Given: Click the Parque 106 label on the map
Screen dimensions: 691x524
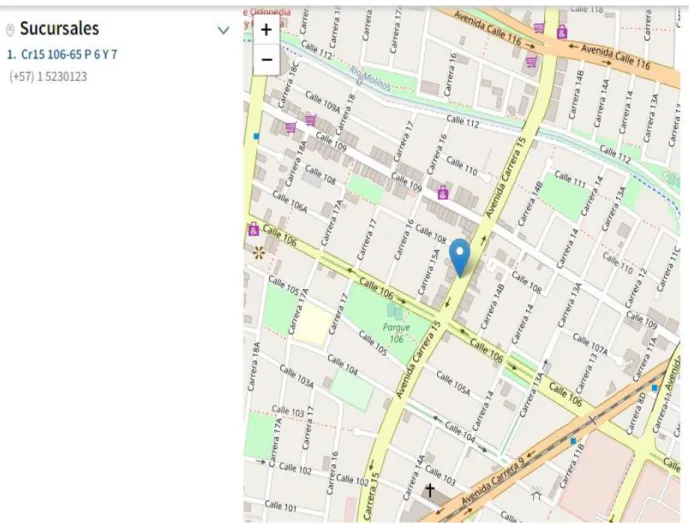Looking at the screenshot, I should [x=396, y=333].
